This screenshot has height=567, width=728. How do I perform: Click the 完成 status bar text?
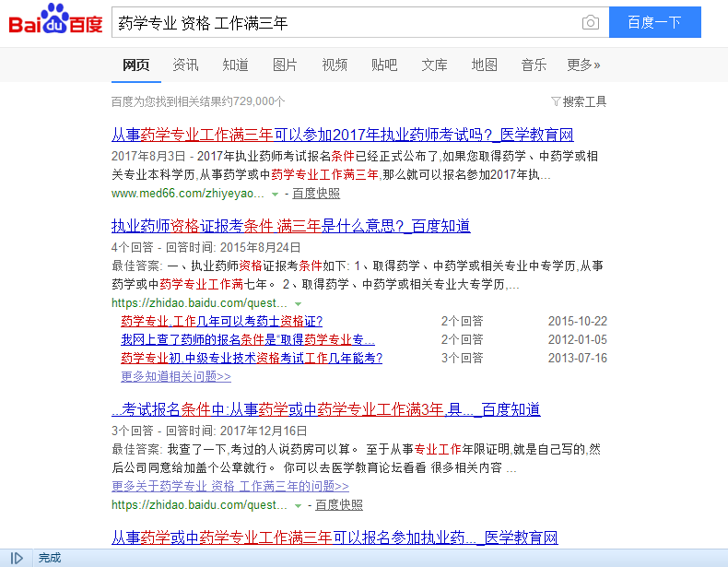coord(50,558)
